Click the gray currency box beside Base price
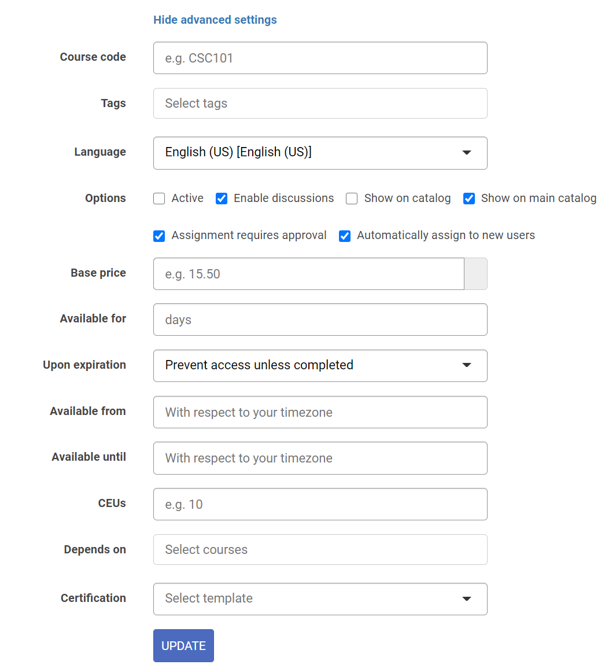The image size is (616, 672). click(x=475, y=274)
